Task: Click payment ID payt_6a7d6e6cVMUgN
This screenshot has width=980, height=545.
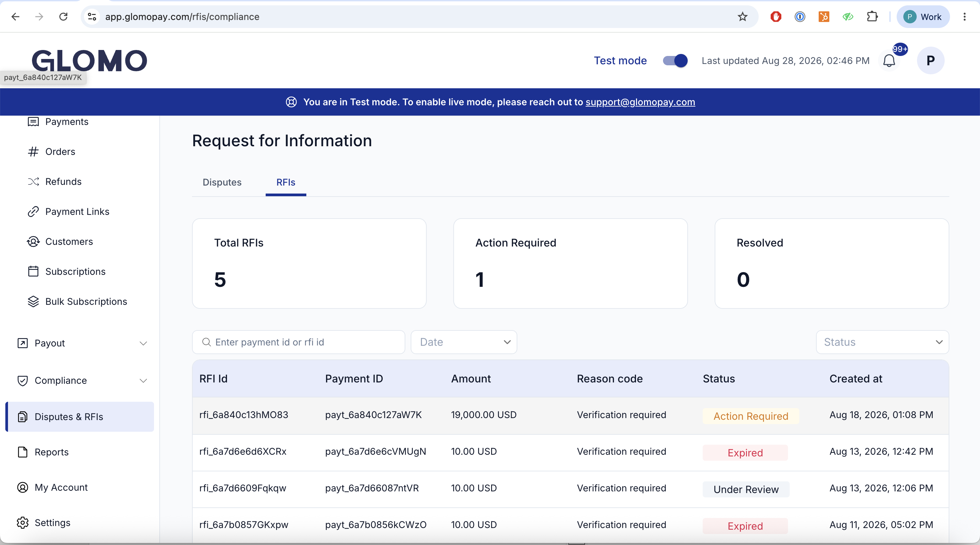Action: [x=376, y=452]
